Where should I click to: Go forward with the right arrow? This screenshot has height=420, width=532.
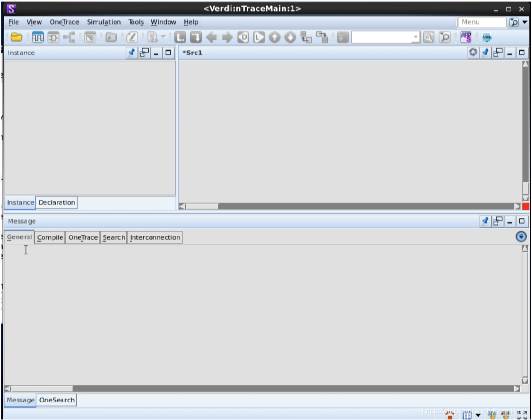coord(227,37)
